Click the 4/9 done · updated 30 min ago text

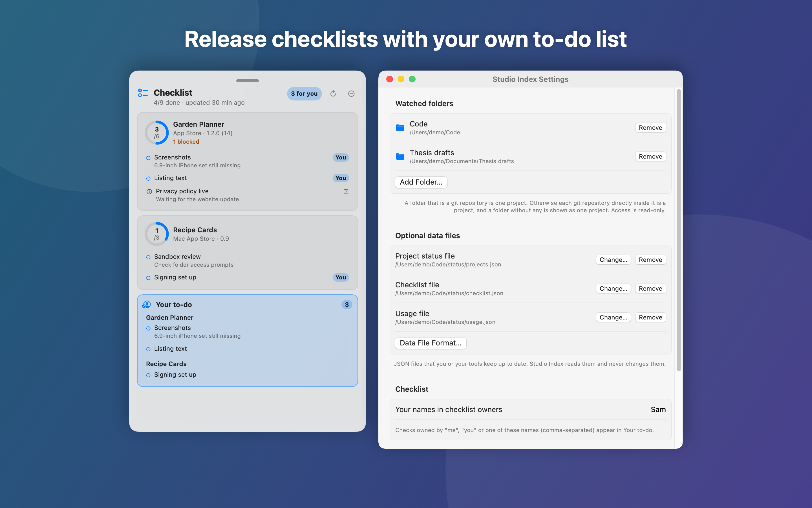(199, 103)
